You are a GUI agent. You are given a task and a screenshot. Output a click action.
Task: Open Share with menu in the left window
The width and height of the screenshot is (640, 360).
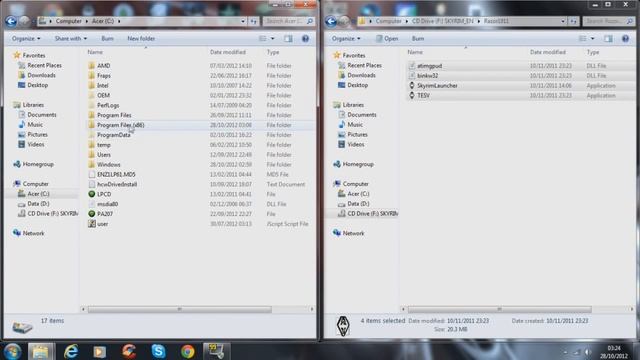71,38
